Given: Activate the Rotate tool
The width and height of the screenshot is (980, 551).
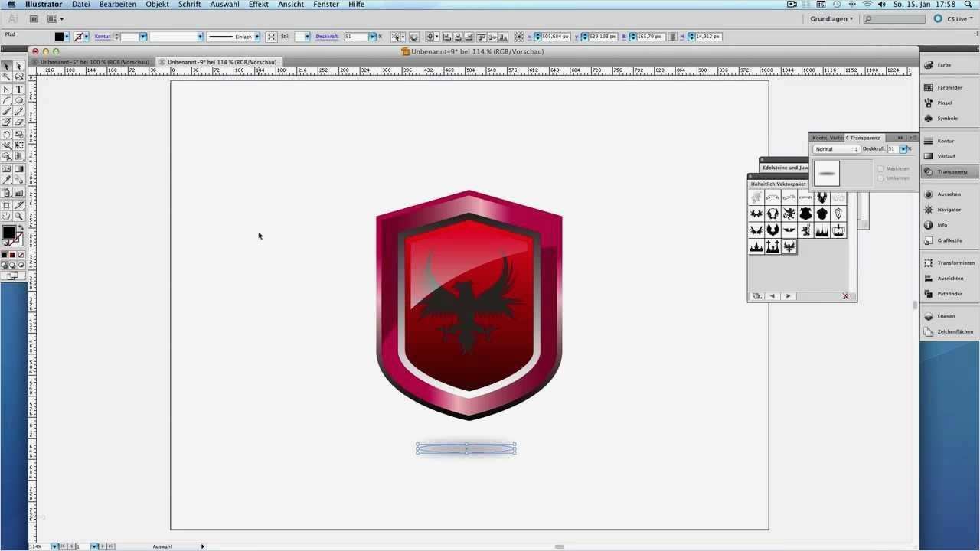Looking at the screenshot, I should click(x=7, y=134).
